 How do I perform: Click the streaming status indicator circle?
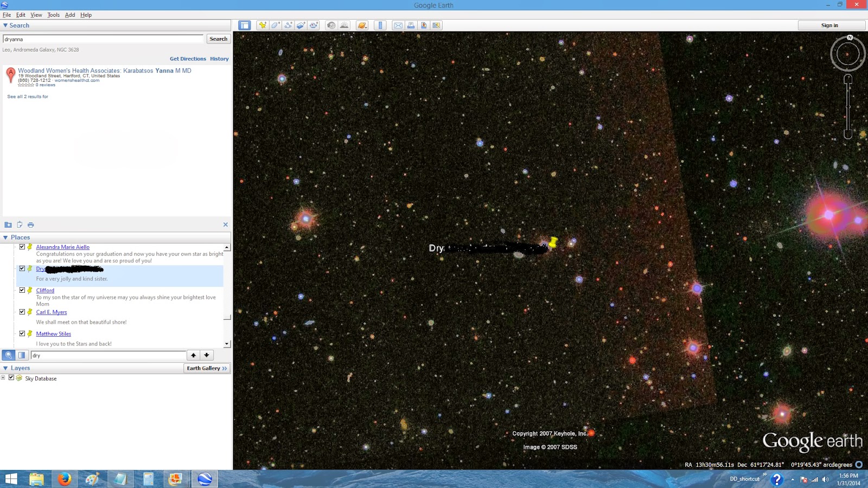tap(859, 465)
